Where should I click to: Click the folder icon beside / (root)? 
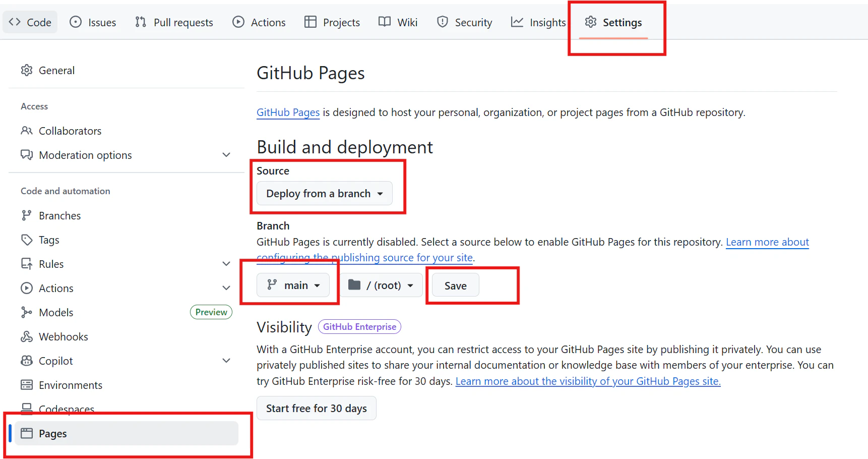click(354, 285)
